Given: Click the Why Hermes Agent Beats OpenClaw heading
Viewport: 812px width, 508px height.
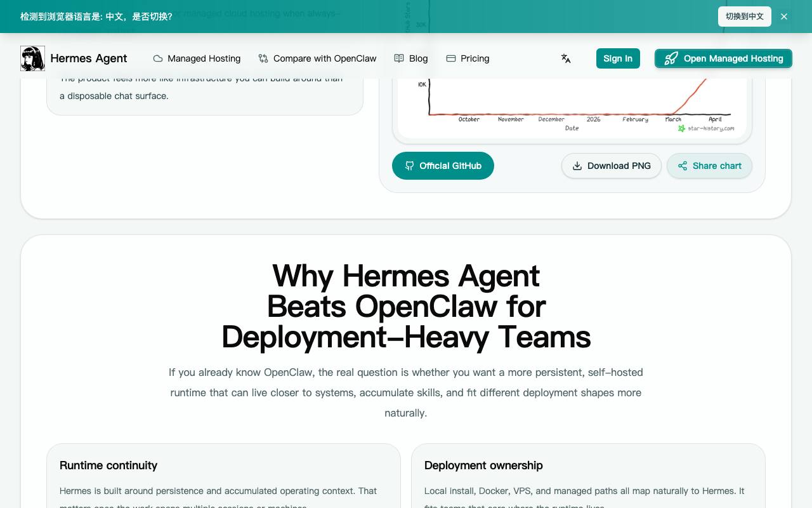Looking at the screenshot, I should pos(406,307).
